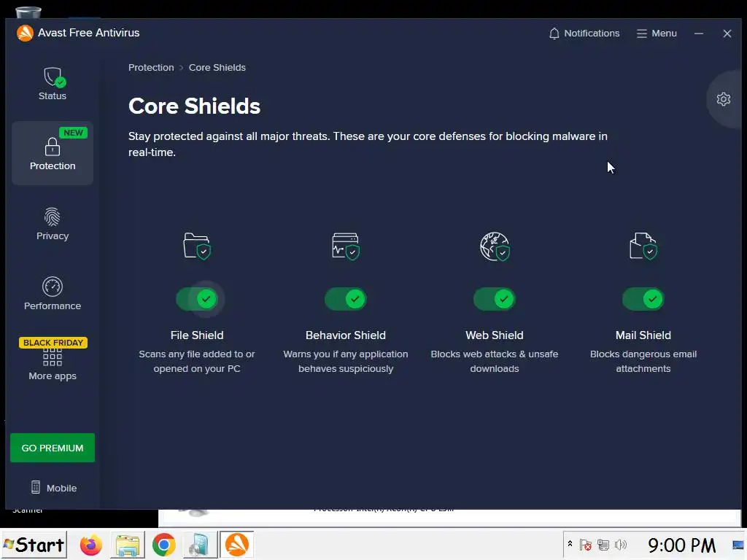
Task: Go back to Protection breadcrumb
Action: [x=151, y=68]
